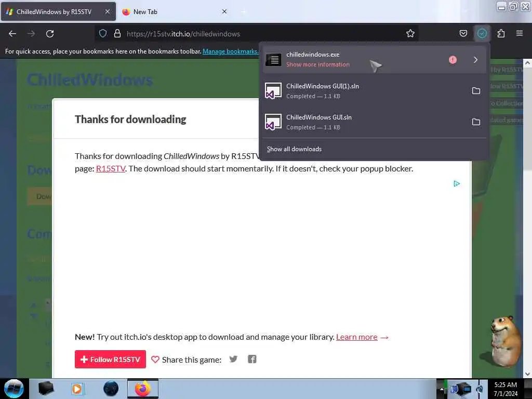Screen dimensions: 532x399
Task: Click the site security padlock icon
Action: 117,33
